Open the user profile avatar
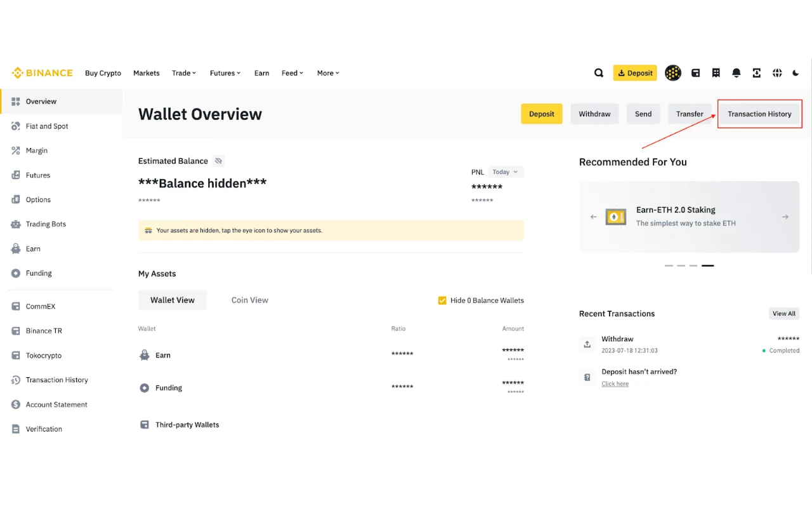 click(672, 73)
